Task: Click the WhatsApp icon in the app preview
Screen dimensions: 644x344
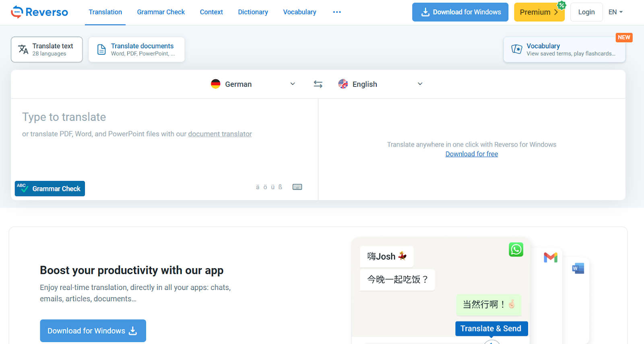Action: pos(516,249)
